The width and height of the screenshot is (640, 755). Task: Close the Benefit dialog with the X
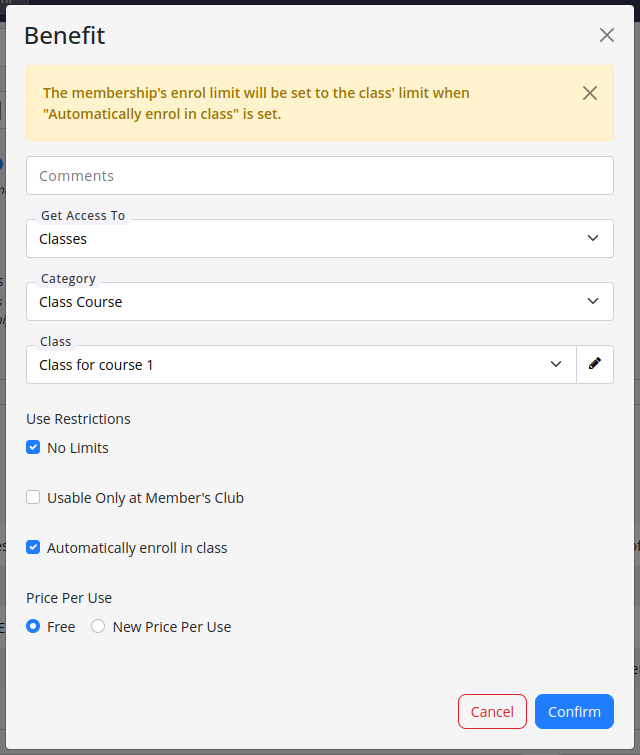(x=607, y=35)
